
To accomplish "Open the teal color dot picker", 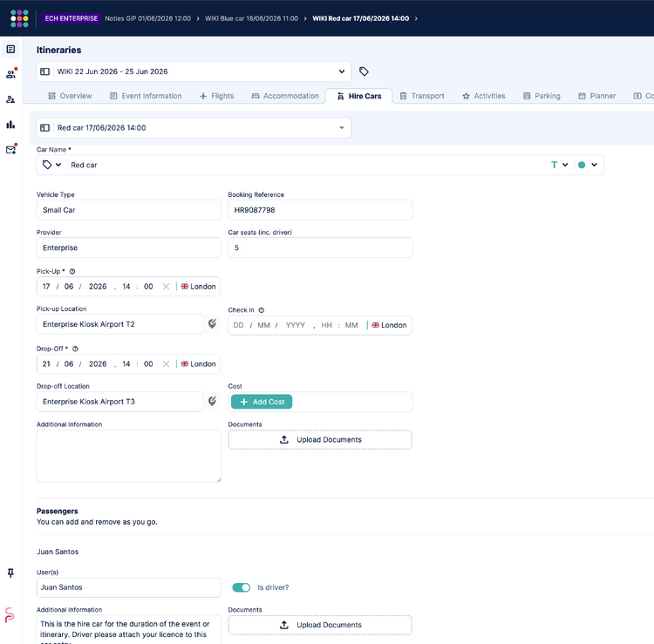I will click(588, 165).
